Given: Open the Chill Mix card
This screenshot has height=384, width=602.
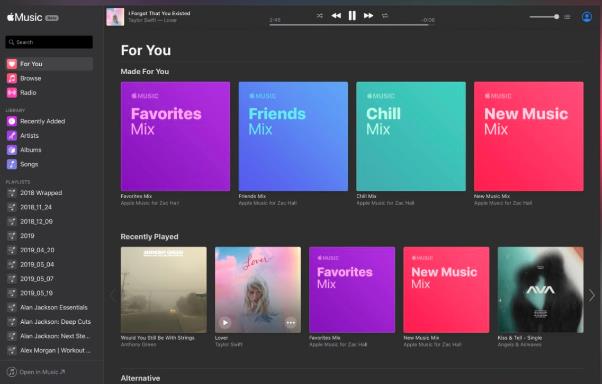Looking at the screenshot, I should point(411,136).
